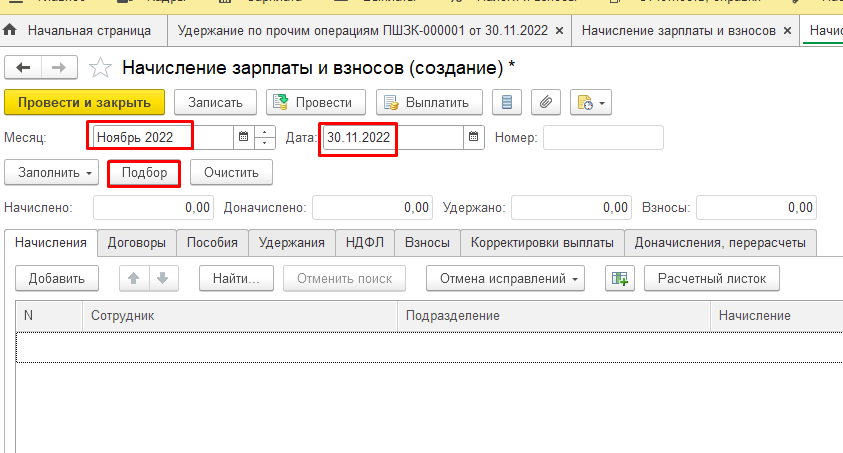Click the Номер input field

(x=603, y=137)
